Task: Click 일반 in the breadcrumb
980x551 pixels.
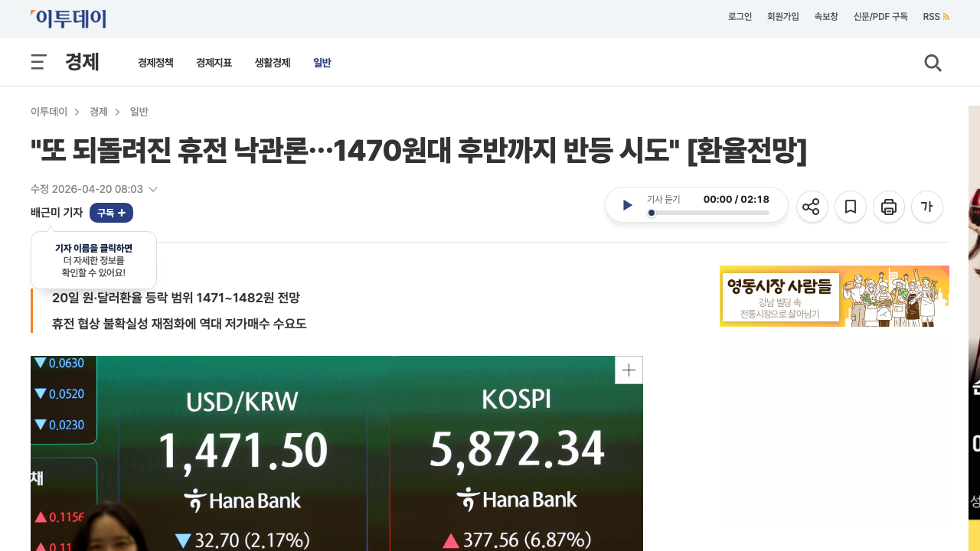Action: (x=139, y=112)
